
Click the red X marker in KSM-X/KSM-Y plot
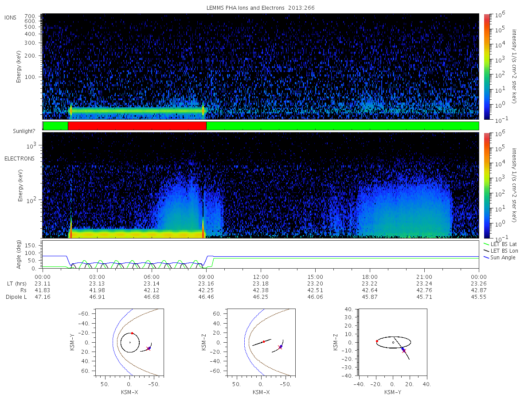point(148,348)
